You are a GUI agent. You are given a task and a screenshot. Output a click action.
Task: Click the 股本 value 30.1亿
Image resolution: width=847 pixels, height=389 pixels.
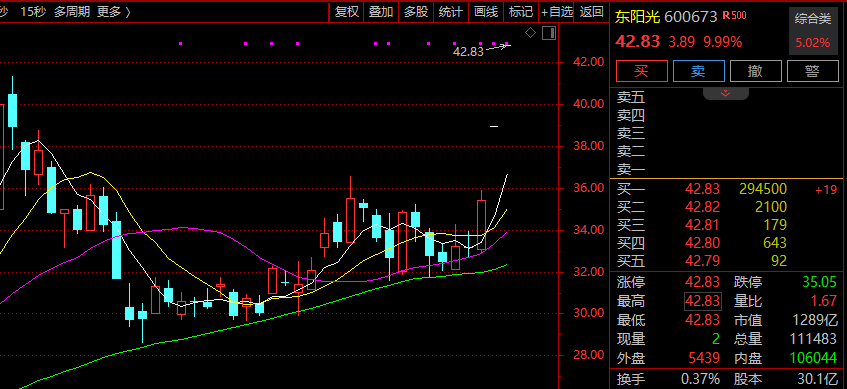click(x=816, y=379)
